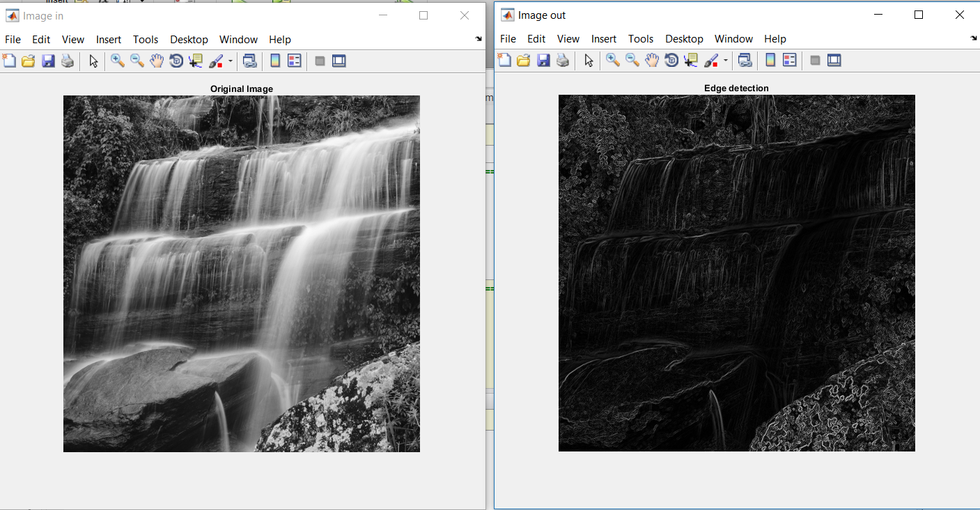Image resolution: width=980 pixels, height=510 pixels.
Task: Click Open File folder icon in Image out window
Action: pos(523,61)
